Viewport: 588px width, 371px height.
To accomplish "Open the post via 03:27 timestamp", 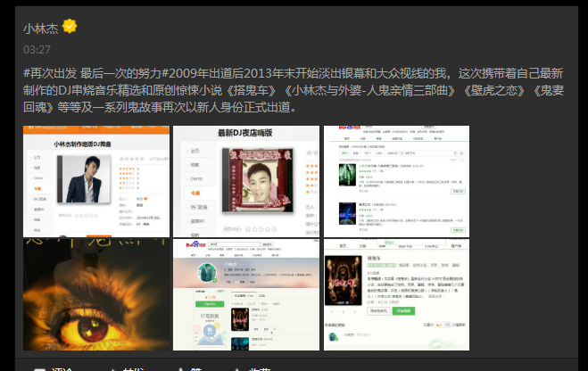I will click(x=37, y=50).
